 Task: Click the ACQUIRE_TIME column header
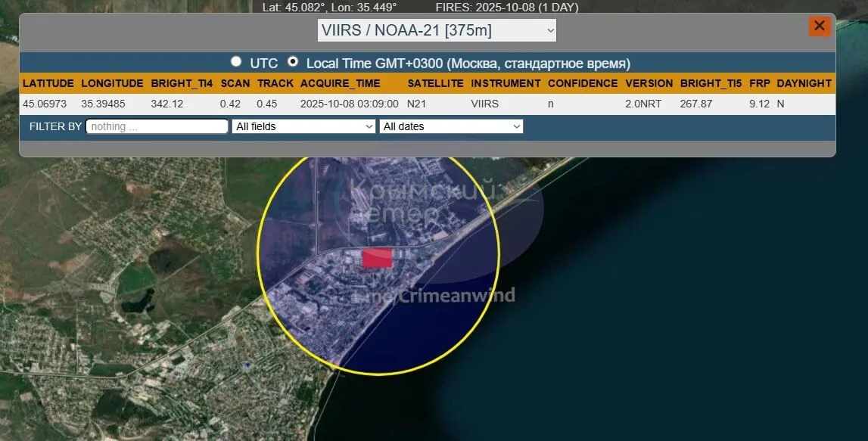tap(341, 83)
